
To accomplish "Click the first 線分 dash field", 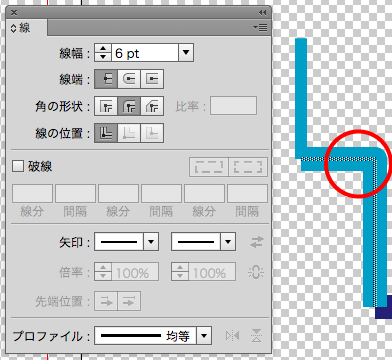I will (x=32, y=193).
